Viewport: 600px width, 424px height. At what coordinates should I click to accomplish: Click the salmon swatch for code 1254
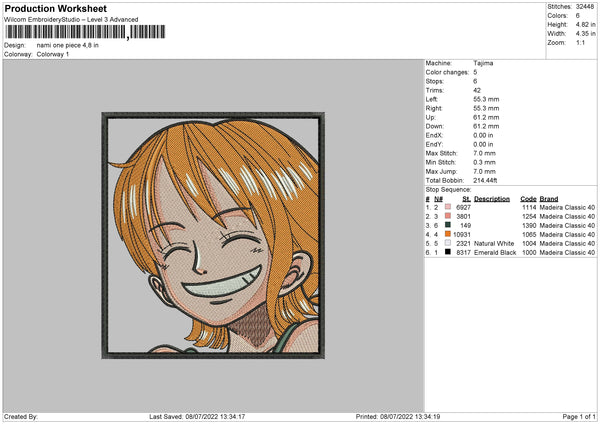[x=448, y=216]
